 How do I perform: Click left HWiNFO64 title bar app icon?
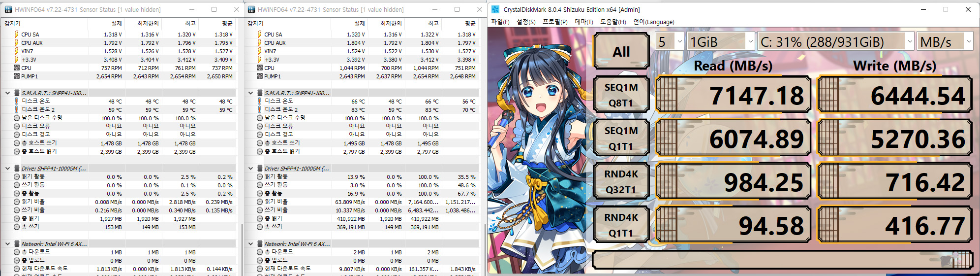point(8,9)
